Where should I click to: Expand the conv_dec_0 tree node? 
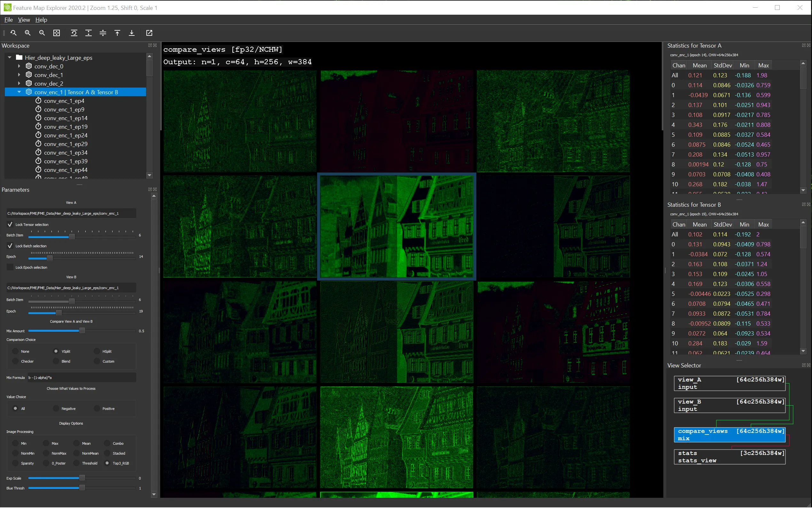19,66
